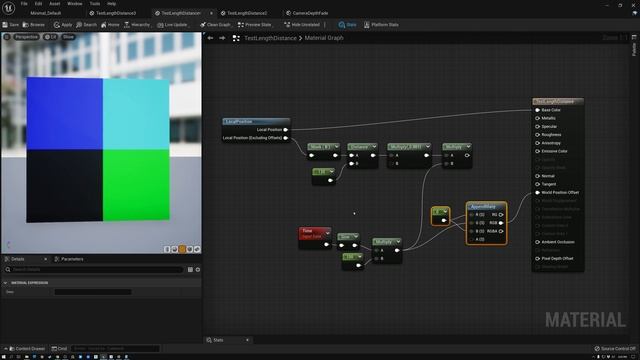Toggle Hide Unrelated nodes

click(x=302, y=25)
